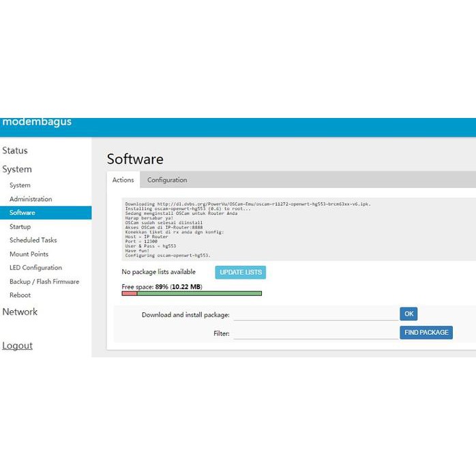Select Reboot in the sidebar
476x476 pixels.
point(20,295)
